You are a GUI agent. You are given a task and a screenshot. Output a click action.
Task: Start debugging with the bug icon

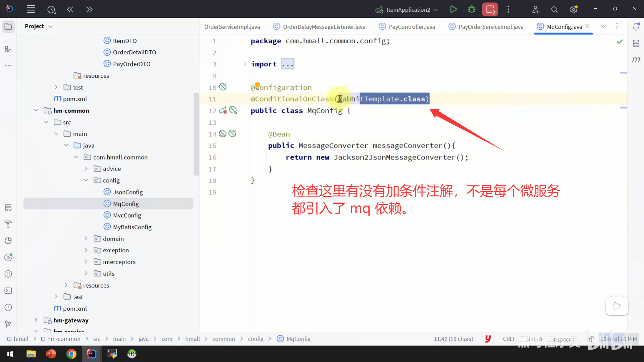[x=472, y=9]
